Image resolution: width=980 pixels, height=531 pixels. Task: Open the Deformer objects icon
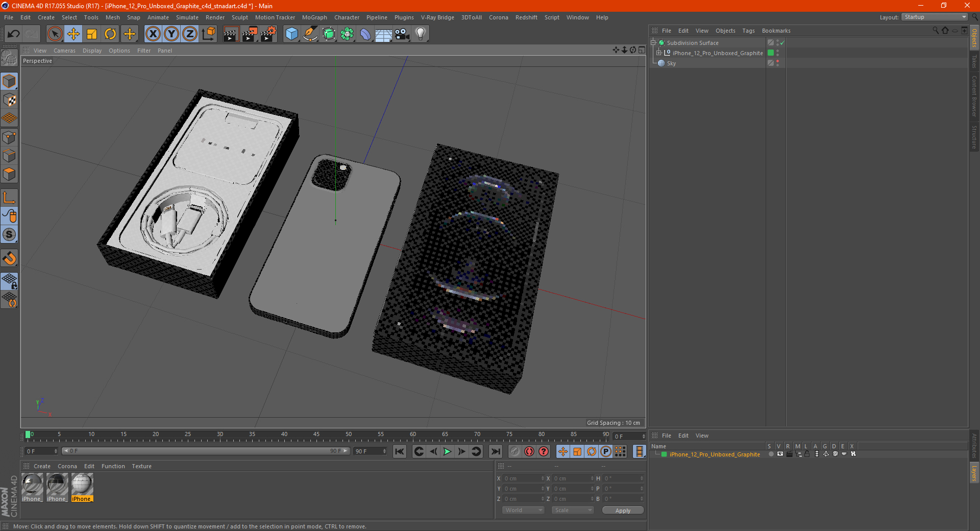click(x=365, y=34)
